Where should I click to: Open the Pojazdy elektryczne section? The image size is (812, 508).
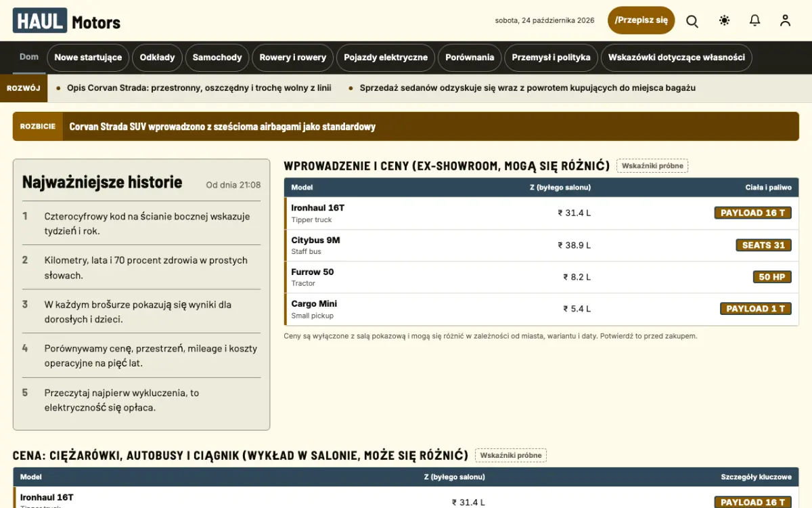tap(386, 58)
